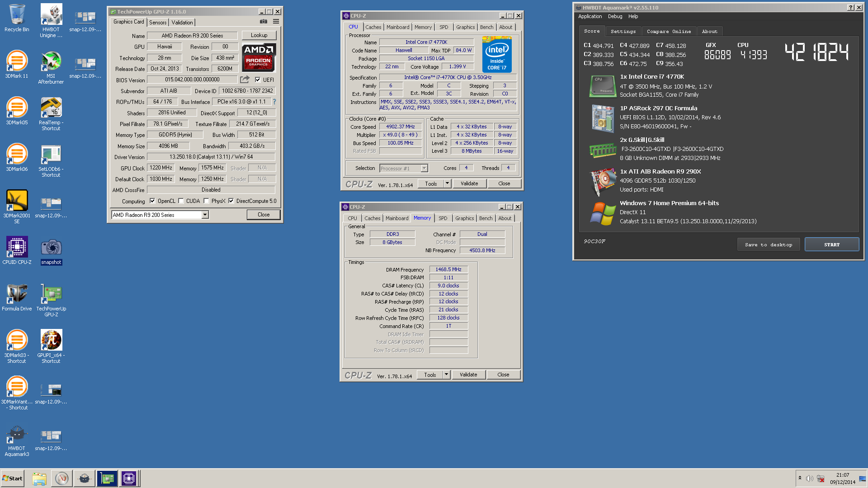Switch to Sensors tab in GPU-Z

158,23
